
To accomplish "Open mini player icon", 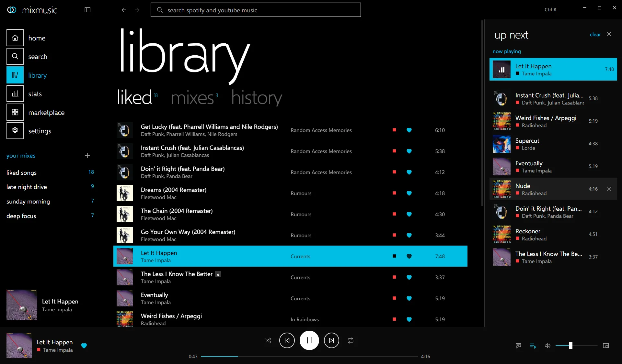I will tap(606, 346).
